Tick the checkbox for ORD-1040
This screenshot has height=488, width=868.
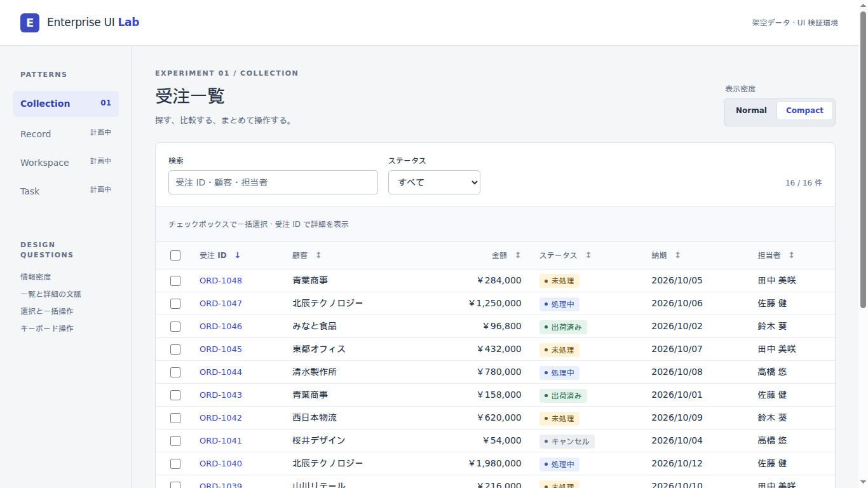click(175, 464)
